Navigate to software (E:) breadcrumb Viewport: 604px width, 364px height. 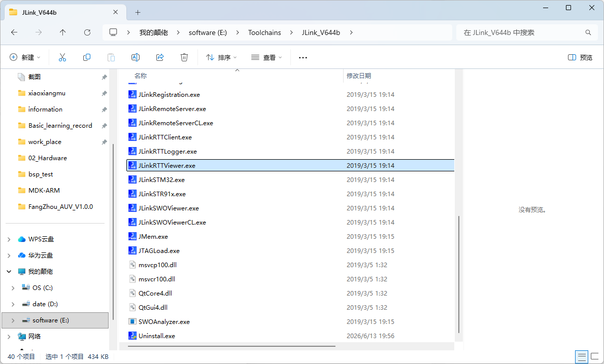click(208, 32)
